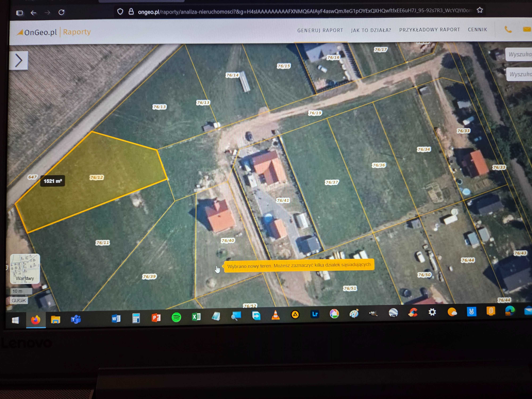
Task: Click the orange phone contact icon
Action: click(508, 30)
